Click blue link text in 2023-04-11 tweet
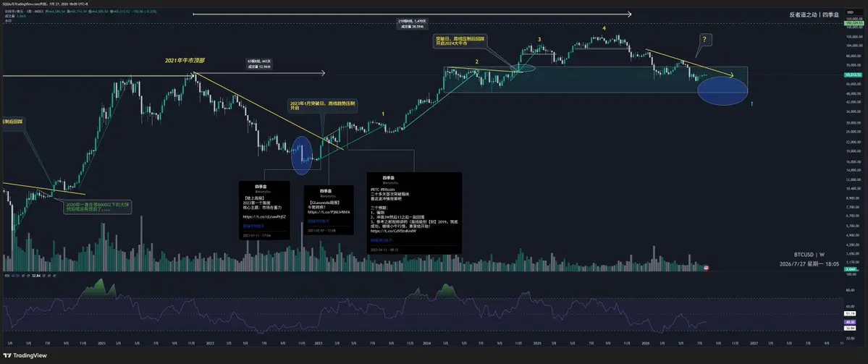This screenshot has width=868, height=364. [382, 241]
